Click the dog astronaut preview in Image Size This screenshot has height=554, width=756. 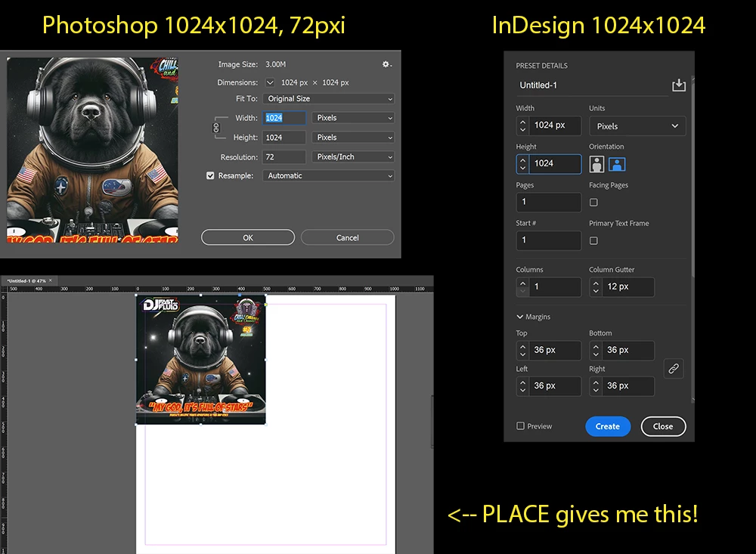[92, 150]
